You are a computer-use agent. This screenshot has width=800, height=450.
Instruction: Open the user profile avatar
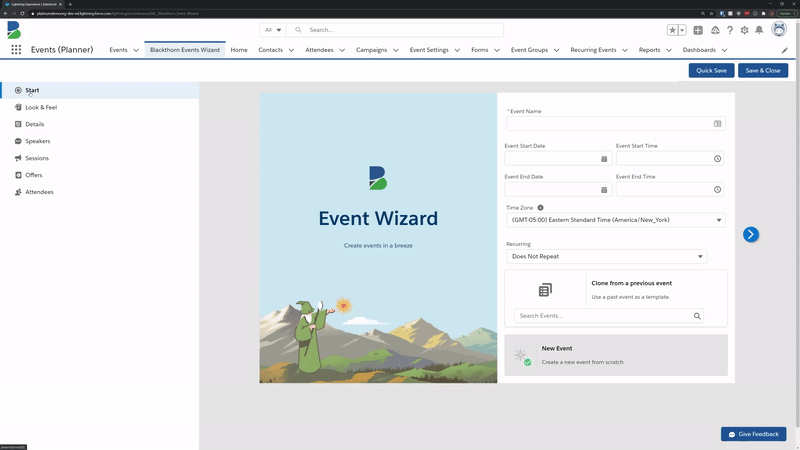779,29
